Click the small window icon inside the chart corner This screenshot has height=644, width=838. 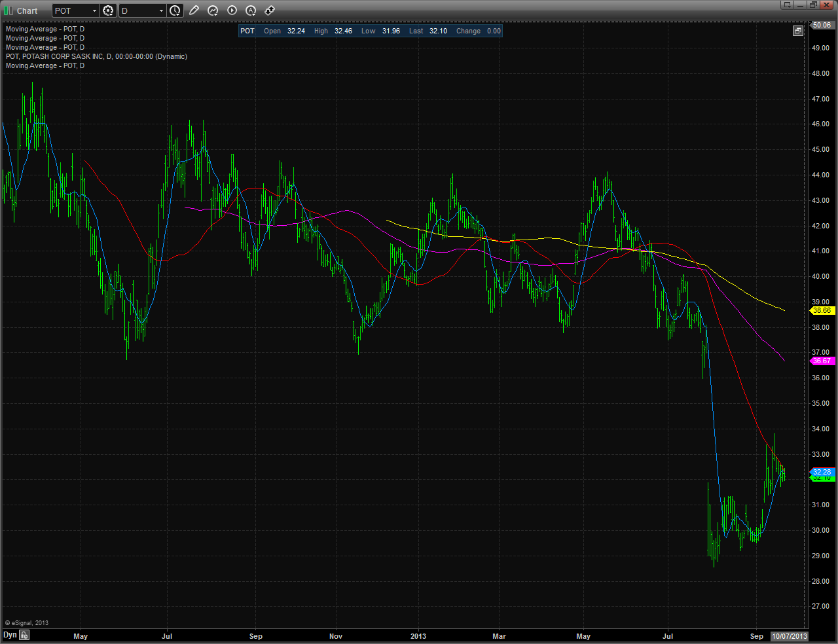(797, 30)
